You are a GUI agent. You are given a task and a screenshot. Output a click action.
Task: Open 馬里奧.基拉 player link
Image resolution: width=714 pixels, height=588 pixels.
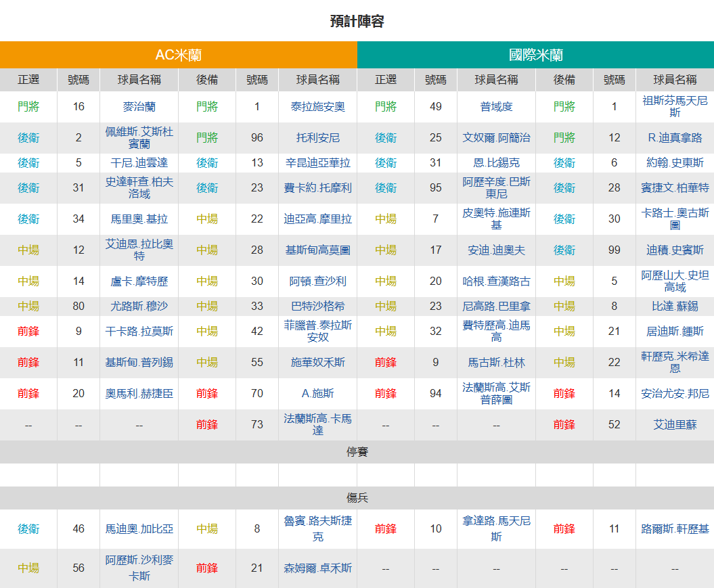click(139, 219)
